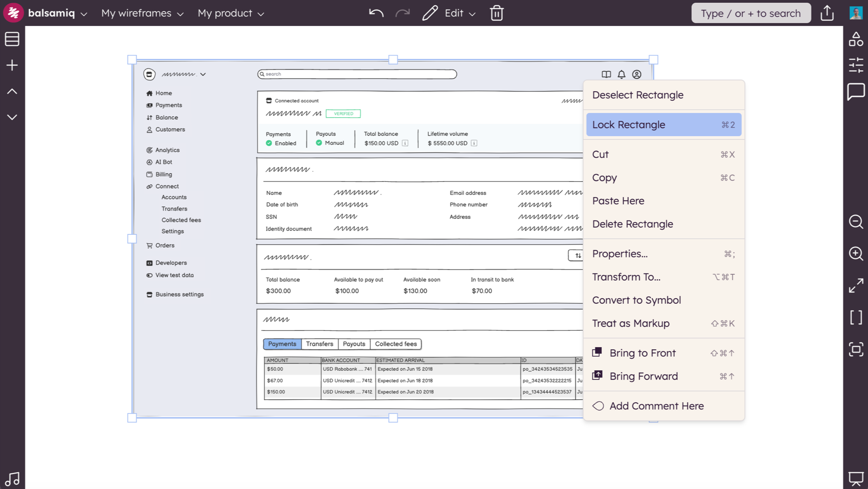868x489 pixels.
Task: Expand the My wireframes dropdown
Action: click(x=142, y=13)
